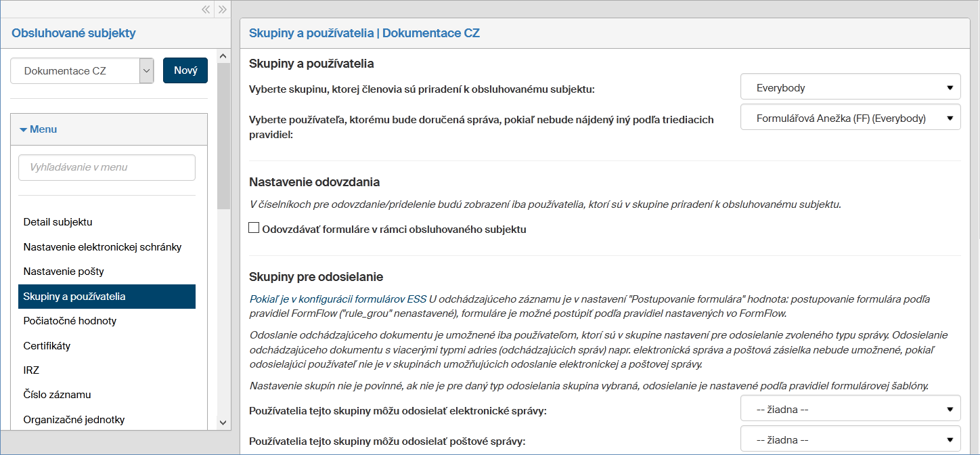This screenshot has width=980, height=455.
Task: Click the double-right arrows expand icon
Action: pyautogui.click(x=223, y=9)
